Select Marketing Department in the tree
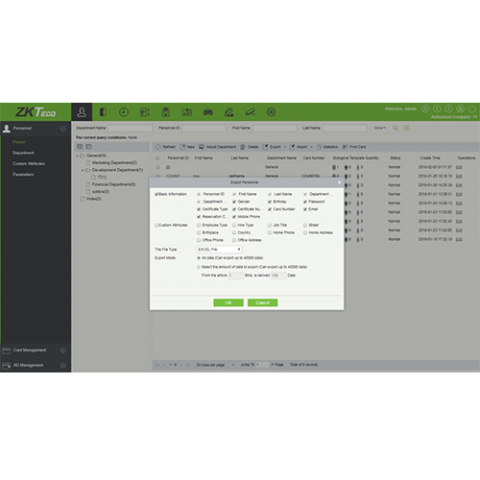Image resolution: width=480 pixels, height=480 pixels. tap(114, 163)
